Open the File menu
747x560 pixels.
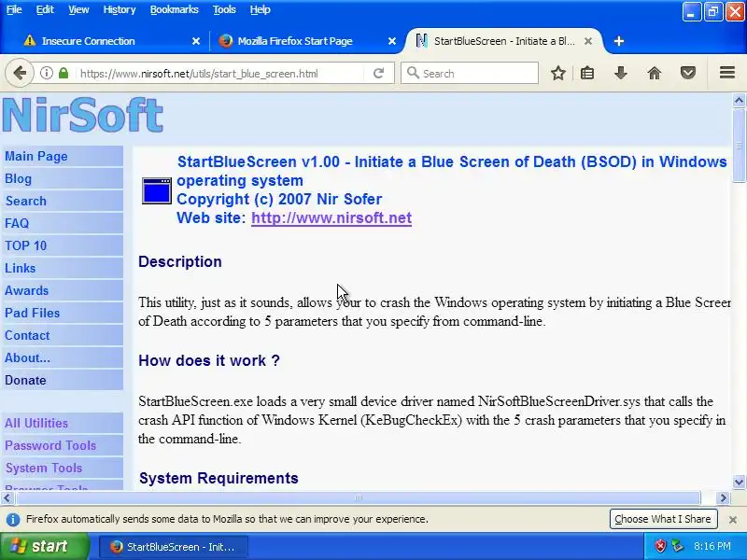coord(14,9)
